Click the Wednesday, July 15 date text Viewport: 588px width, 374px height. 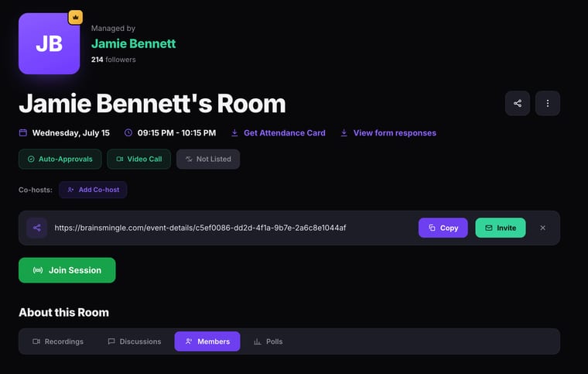(x=71, y=132)
